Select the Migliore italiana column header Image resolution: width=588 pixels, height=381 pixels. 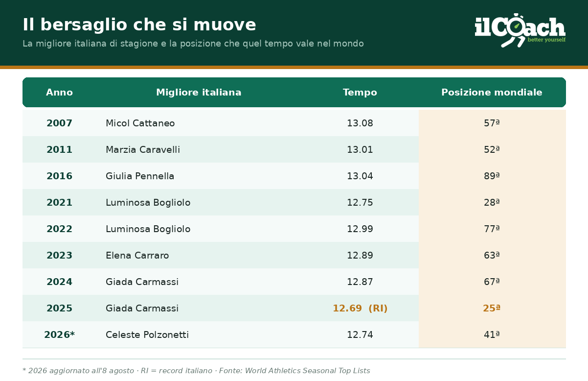[x=199, y=93]
